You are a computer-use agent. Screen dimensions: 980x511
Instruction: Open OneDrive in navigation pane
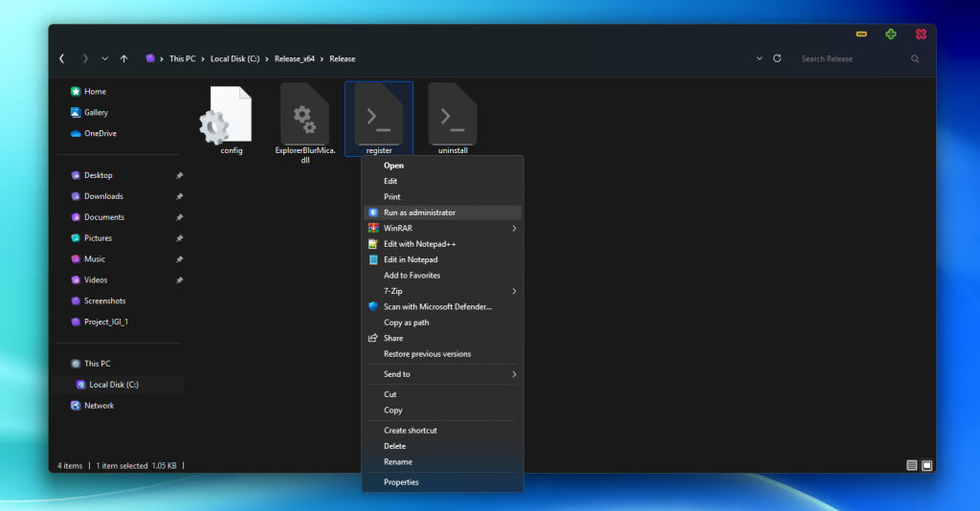(100, 134)
